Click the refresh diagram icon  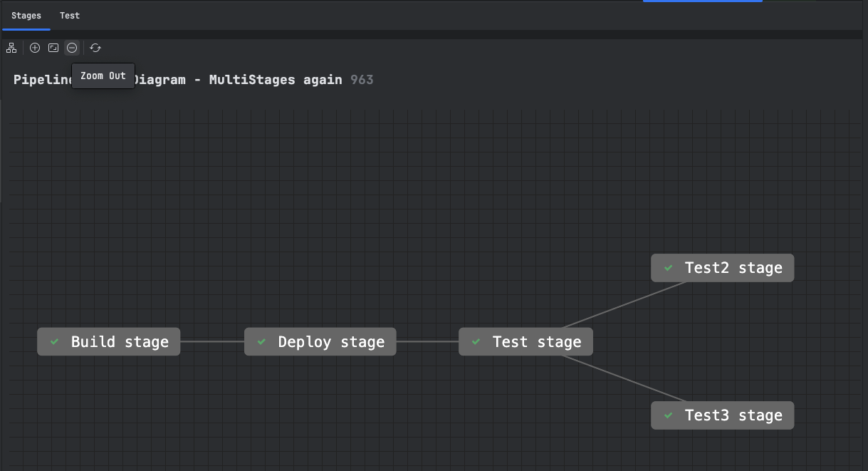(x=95, y=48)
